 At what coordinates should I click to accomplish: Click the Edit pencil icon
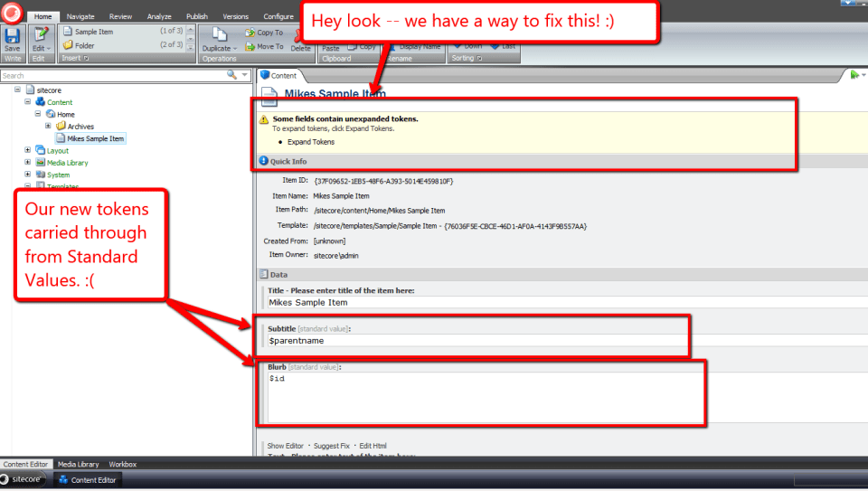(41, 36)
